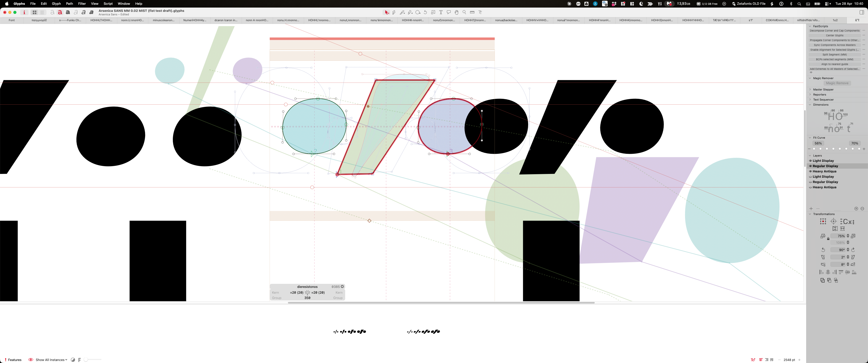Click the 56% Fit Curve value
The image size is (868, 363).
(818, 143)
